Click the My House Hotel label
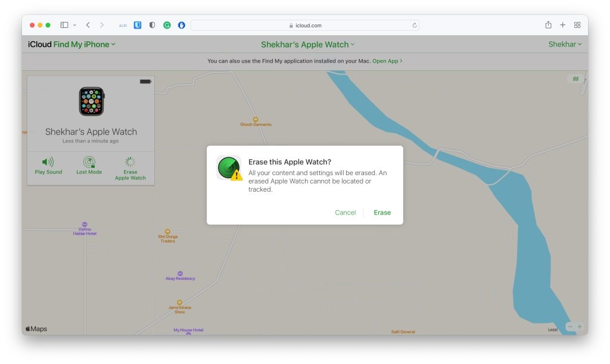This screenshot has height=364, width=610. pyautogui.click(x=188, y=330)
